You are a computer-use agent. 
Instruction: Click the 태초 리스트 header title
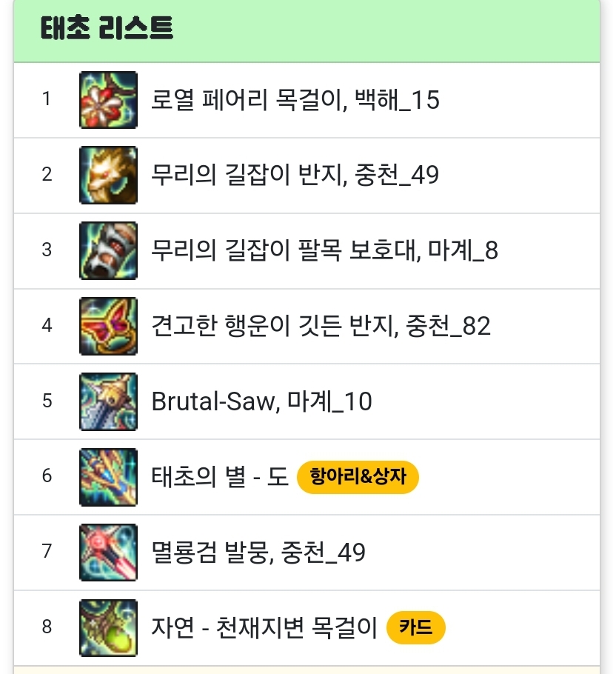pos(107,28)
